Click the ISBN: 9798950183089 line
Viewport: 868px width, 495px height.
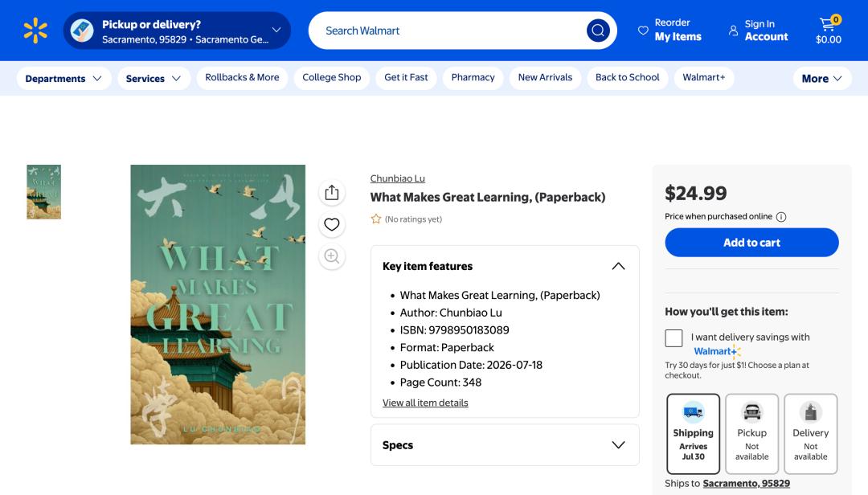click(454, 330)
